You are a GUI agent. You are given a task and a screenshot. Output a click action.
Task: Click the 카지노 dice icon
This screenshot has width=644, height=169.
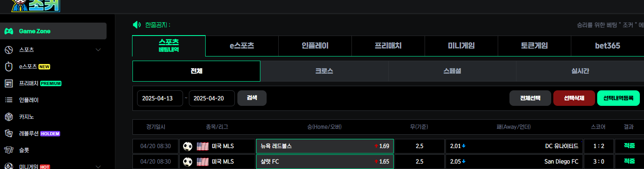9,117
